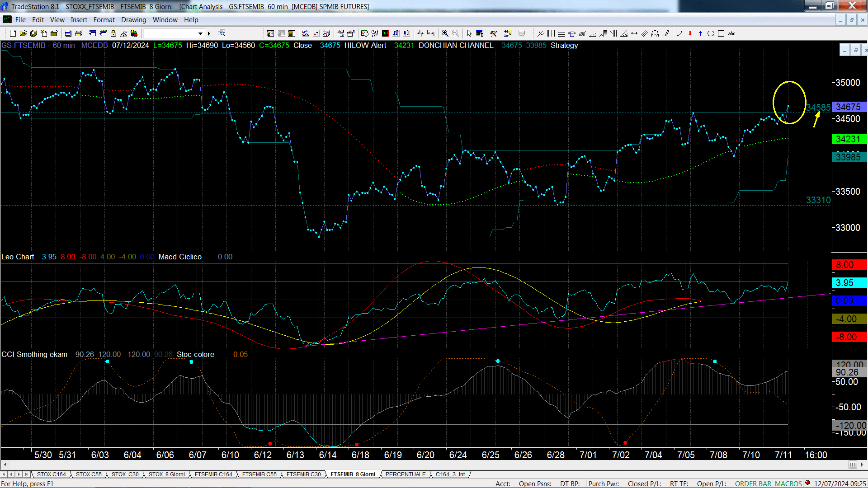Screen dimensions: 868x488
Task: Select the ellipse drawing tool
Action: pos(711,33)
